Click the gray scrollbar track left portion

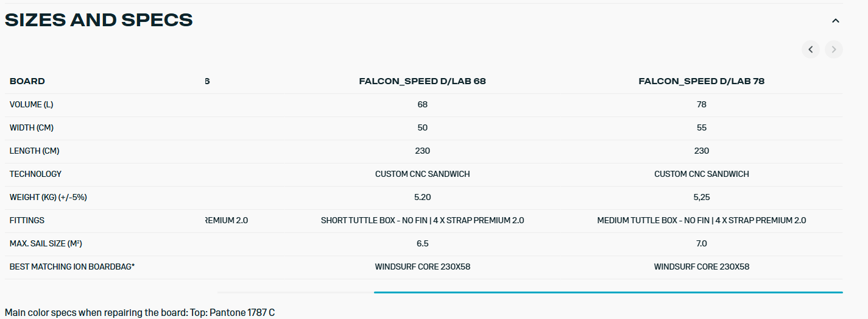[x=295, y=292]
